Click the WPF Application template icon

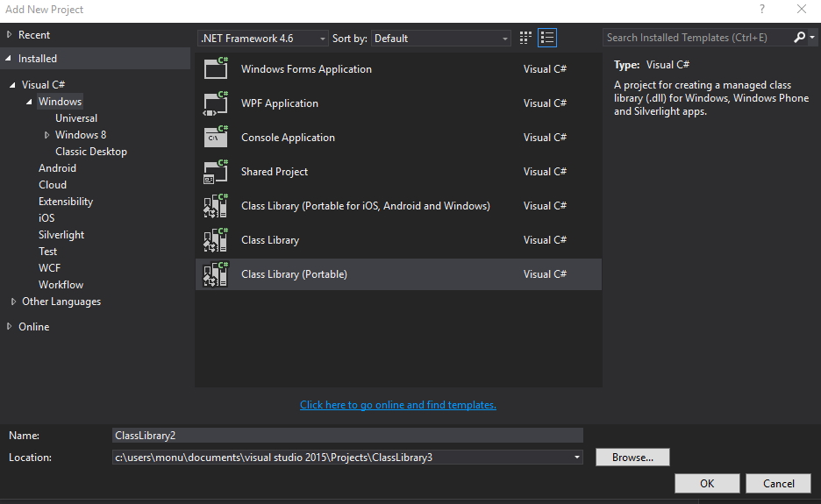coord(216,103)
